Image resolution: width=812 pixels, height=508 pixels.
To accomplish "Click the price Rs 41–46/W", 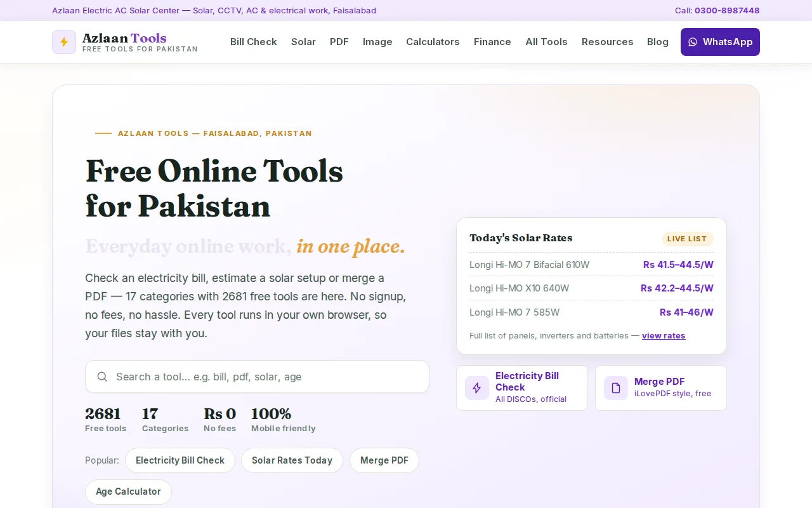I will pyautogui.click(x=686, y=312).
